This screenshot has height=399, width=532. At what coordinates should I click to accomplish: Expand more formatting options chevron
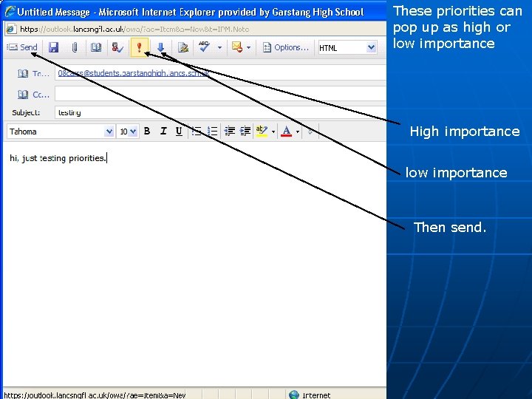(x=310, y=132)
